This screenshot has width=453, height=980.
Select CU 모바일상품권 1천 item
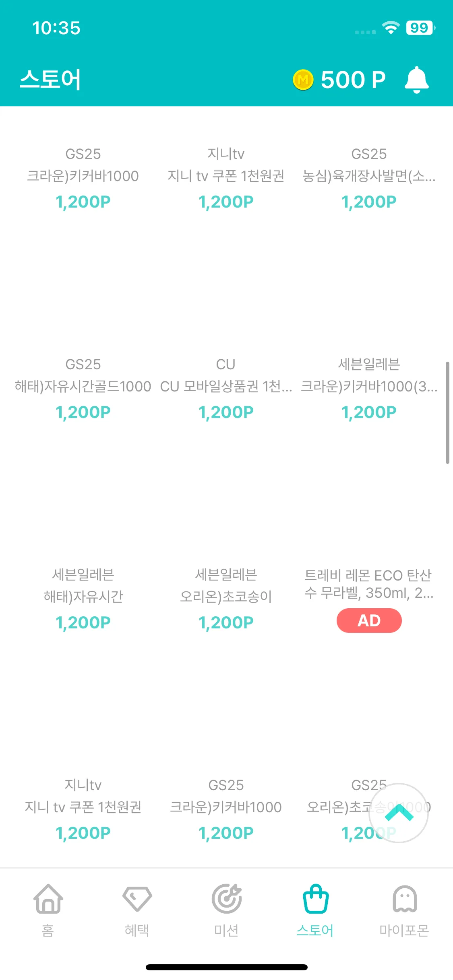coord(226,387)
